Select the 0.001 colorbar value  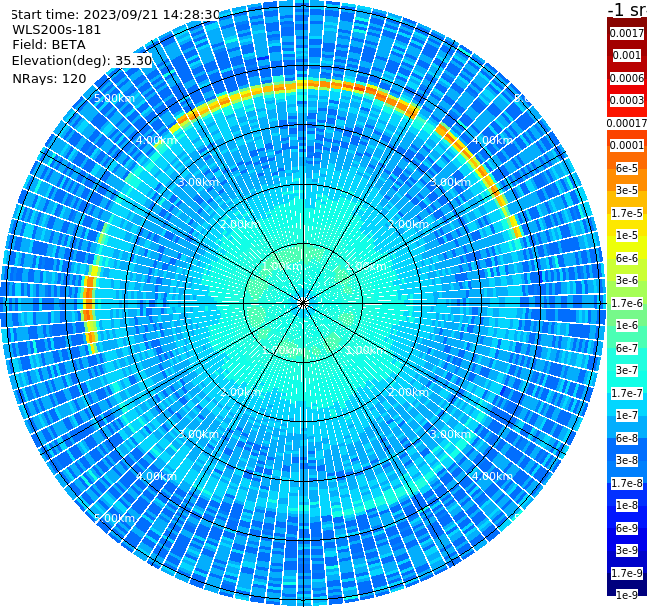627,55
